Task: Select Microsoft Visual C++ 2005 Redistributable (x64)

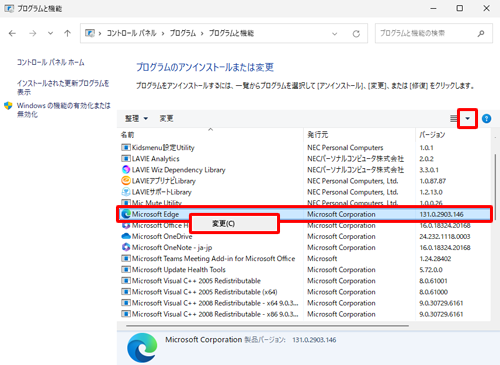Action: click(x=204, y=292)
